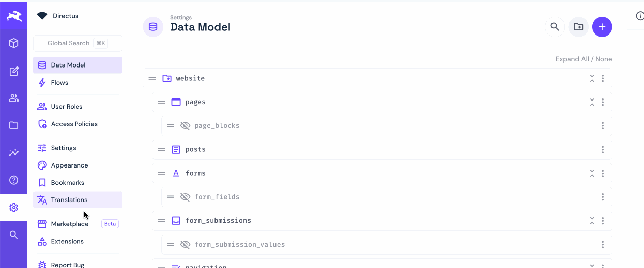Open the User Directory people icon
Screen dimensions: 644x268
click(x=14, y=98)
